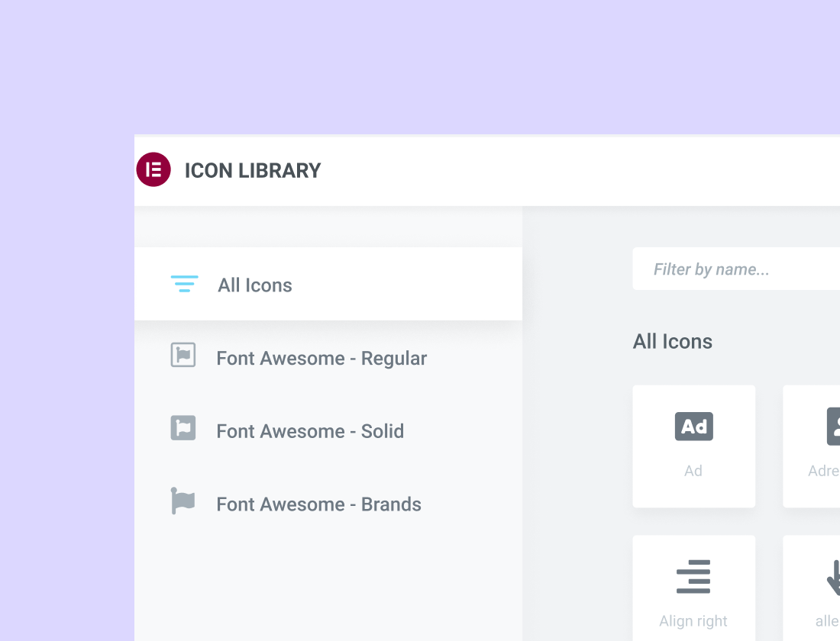The image size is (840, 641).
Task: Choose the partially visible icon above alle
Action: (833, 577)
